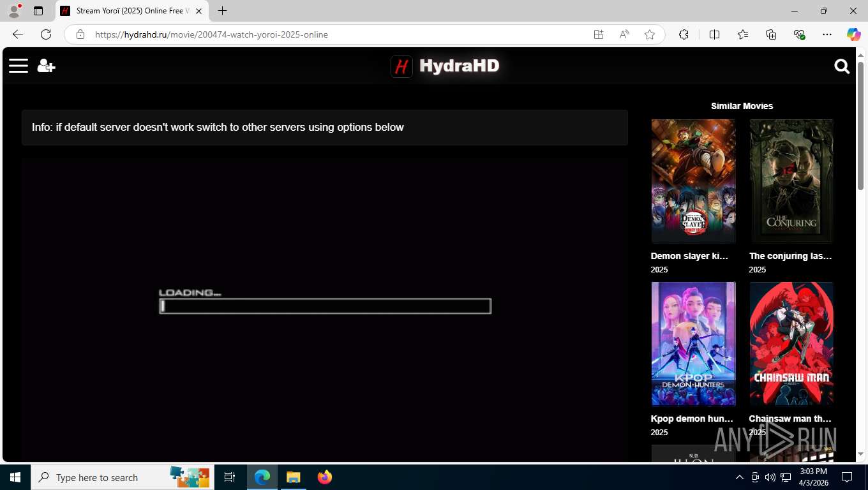
Task: Click the page vertical scrollbar
Action: tap(860, 125)
